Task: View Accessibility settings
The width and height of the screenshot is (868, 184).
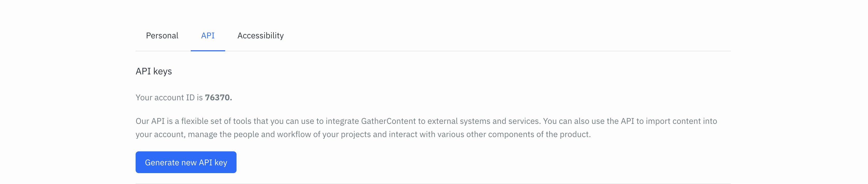Action: click(260, 36)
